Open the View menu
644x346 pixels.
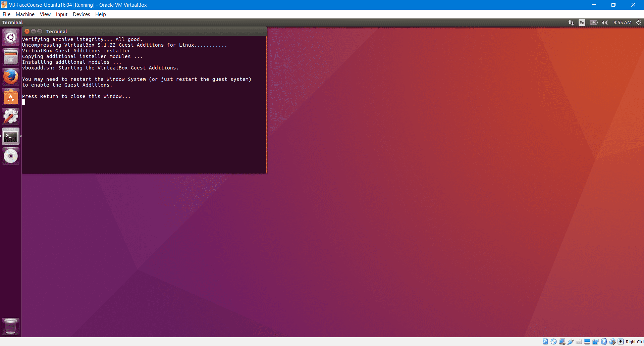[45, 14]
